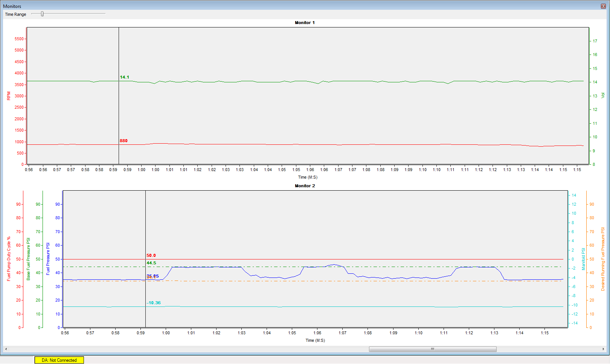Click the 880 RPM cursor value
Viewport: 610px width, 364px height.
coord(124,141)
